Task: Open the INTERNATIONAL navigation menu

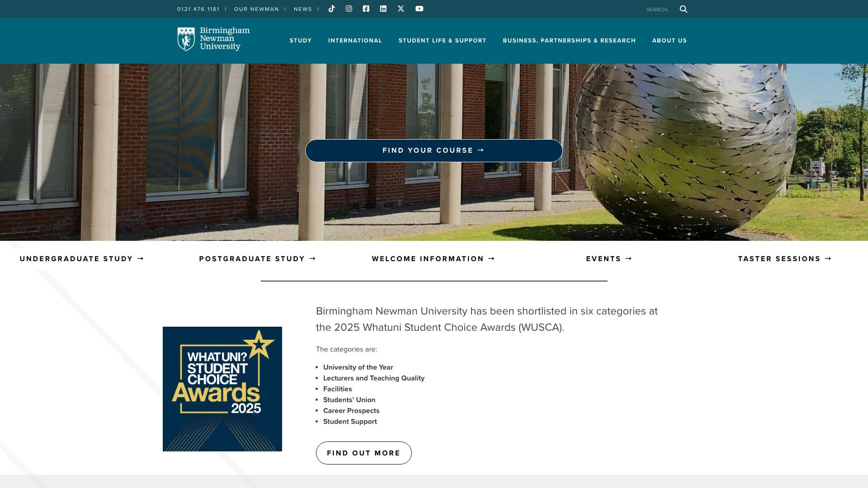Action: 355,40
